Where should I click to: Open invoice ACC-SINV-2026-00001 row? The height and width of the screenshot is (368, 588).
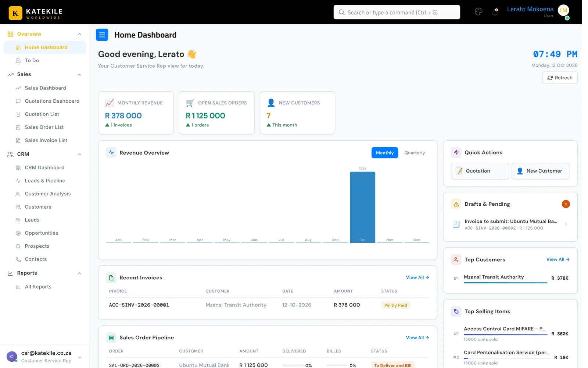[x=267, y=305]
